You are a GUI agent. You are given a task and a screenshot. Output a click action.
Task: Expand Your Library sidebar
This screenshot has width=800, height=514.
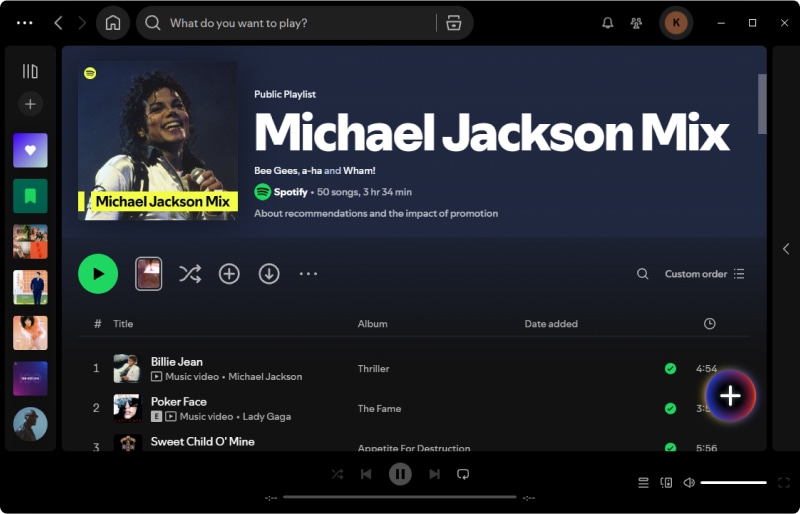tap(30, 71)
